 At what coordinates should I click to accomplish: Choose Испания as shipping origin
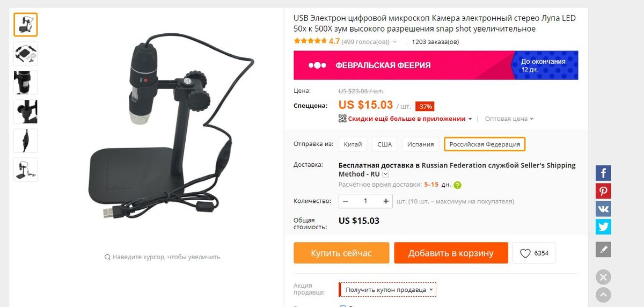(x=420, y=144)
